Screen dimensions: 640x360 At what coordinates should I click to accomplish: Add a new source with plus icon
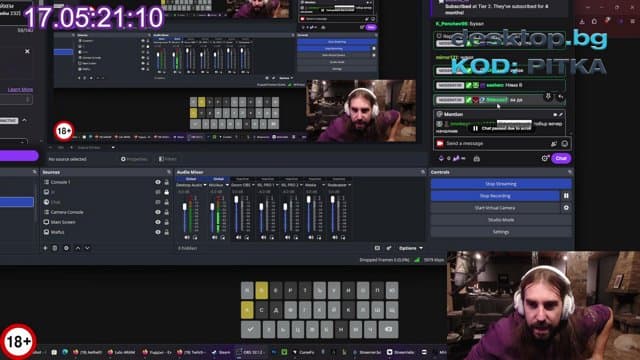coord(45,248)
